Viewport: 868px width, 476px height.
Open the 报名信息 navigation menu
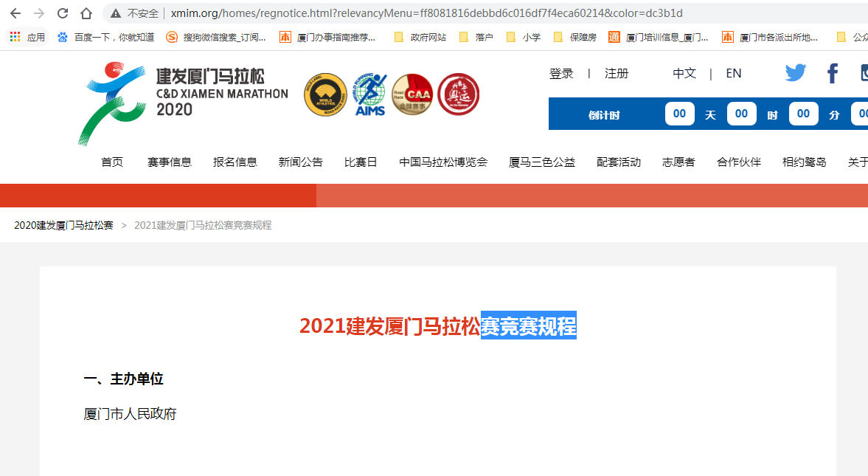[235, 162]
